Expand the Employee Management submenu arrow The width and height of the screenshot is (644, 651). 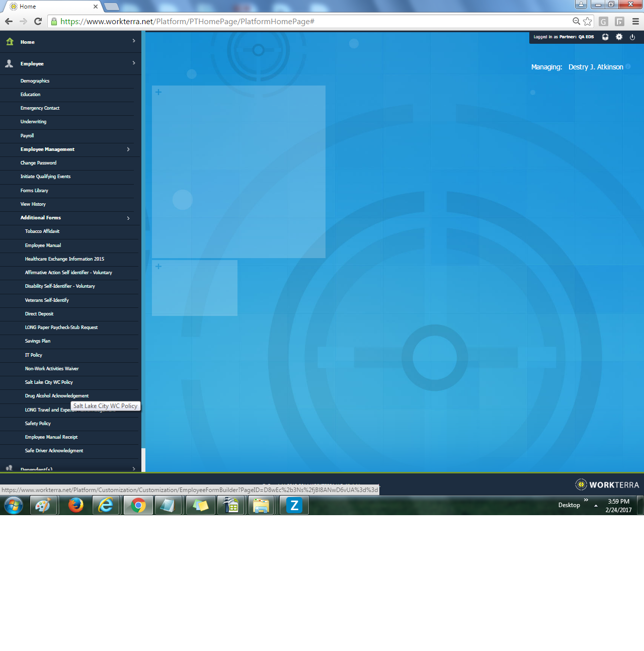click(x=128, y=149)
